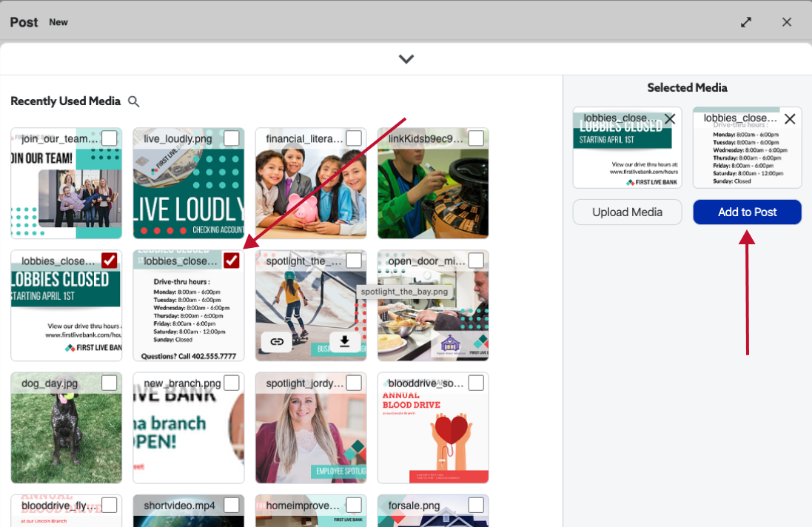This screenshot has width=812, height=527.
Task: Uncheck the LOBBIES CLOSED banner image checkbox
Action: click(109, 261)
